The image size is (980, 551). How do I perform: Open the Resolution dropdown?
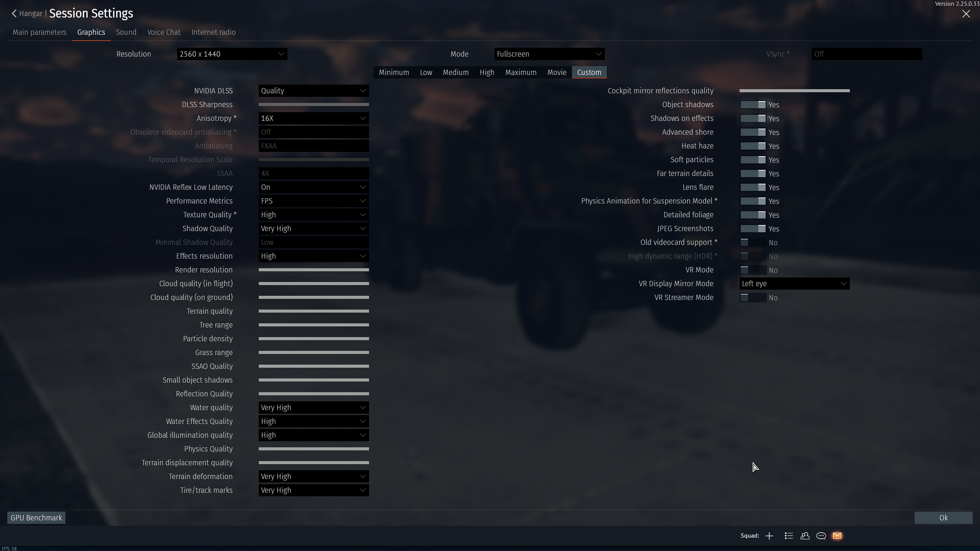click(232, 54)
